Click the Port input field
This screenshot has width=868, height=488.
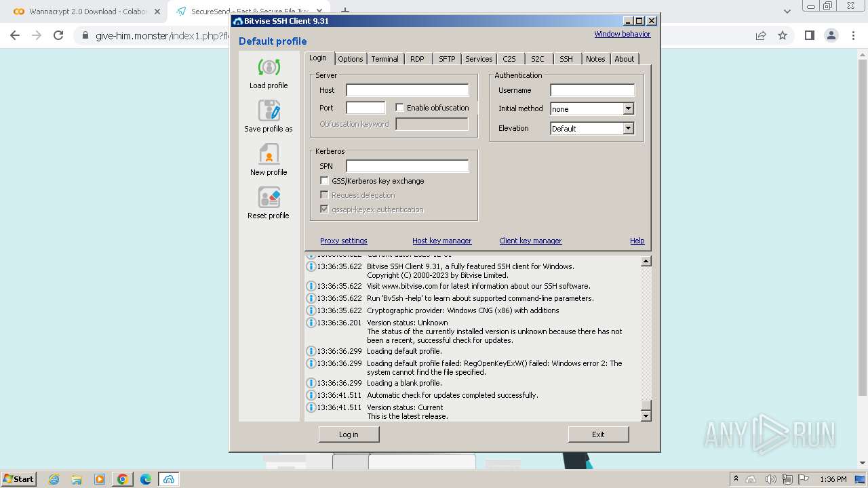point(366,108)
